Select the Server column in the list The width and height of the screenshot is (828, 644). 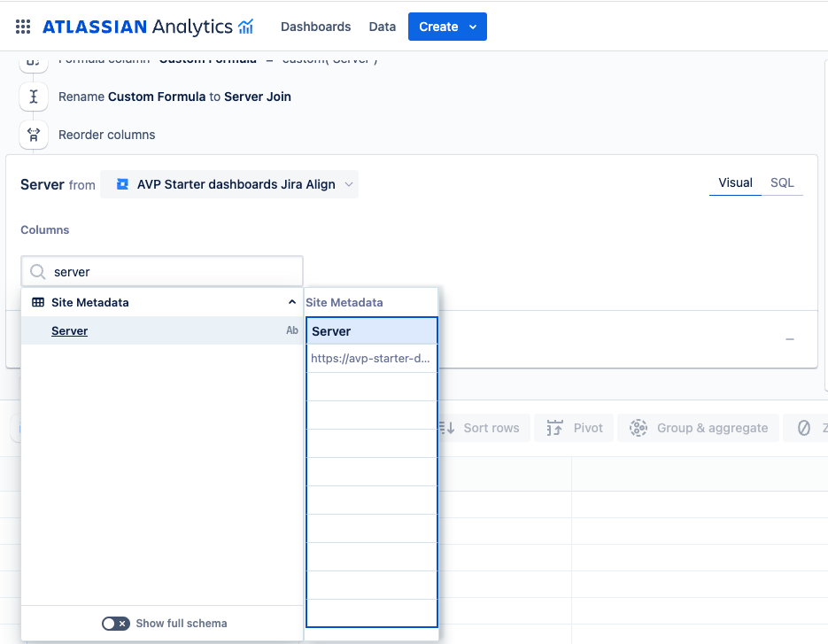point(162,330)
